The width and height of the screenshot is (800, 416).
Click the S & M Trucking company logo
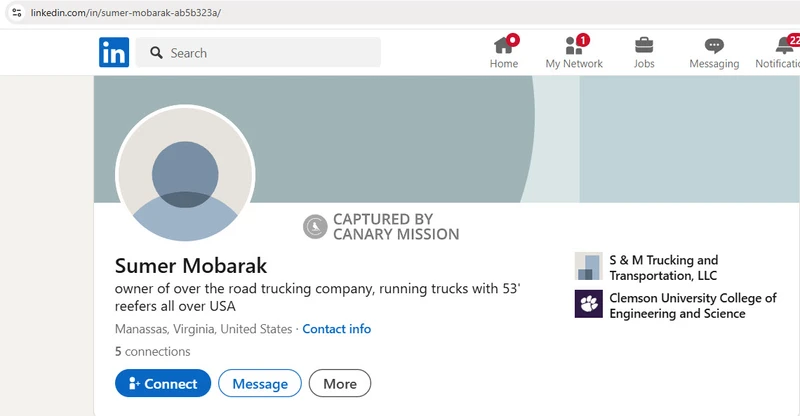[588, 266]
